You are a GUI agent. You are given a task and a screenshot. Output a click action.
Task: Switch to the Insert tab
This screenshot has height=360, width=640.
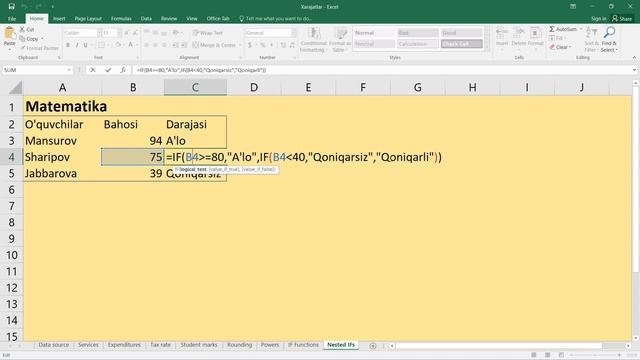tap(59, 19)
